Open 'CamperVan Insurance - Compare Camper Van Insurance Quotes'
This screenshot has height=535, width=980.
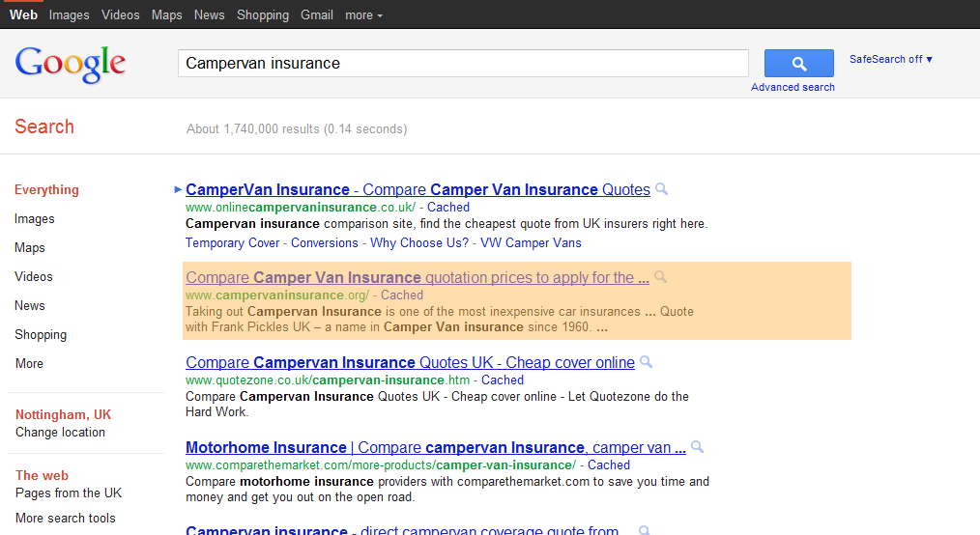pos(418,189)
